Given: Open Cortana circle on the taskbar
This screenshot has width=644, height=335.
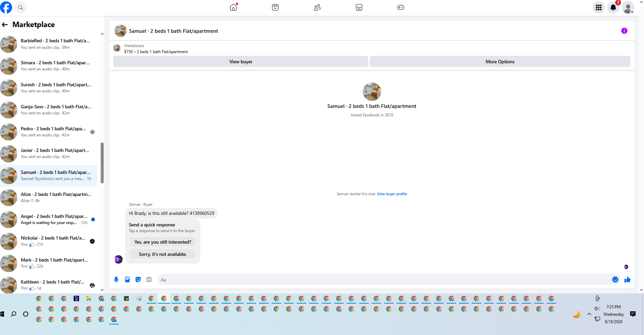Looking at the screenshot, I should [25, 314].
